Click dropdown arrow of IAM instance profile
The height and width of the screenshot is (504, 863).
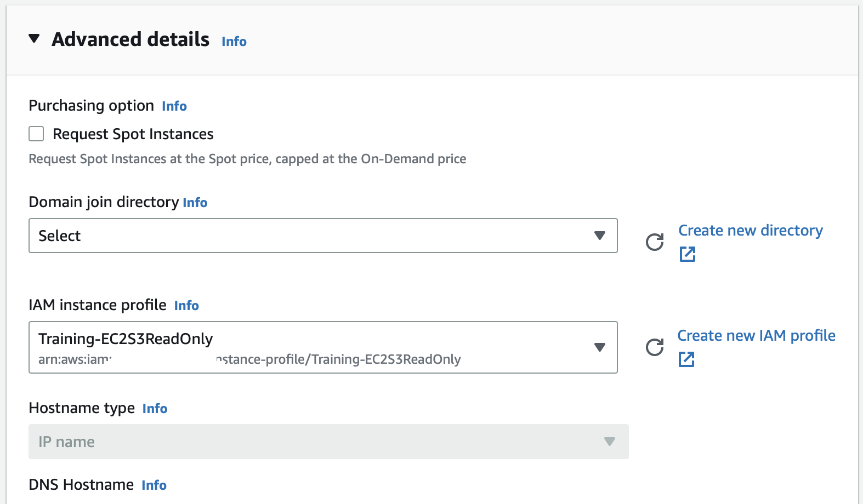pyautogui.click(x=599, y=347)
